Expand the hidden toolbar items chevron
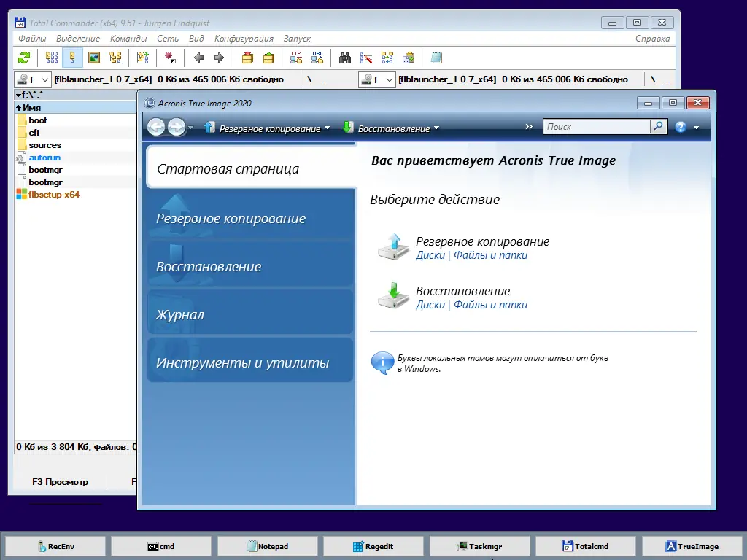747x560 pixels. (x=529, y=127)
